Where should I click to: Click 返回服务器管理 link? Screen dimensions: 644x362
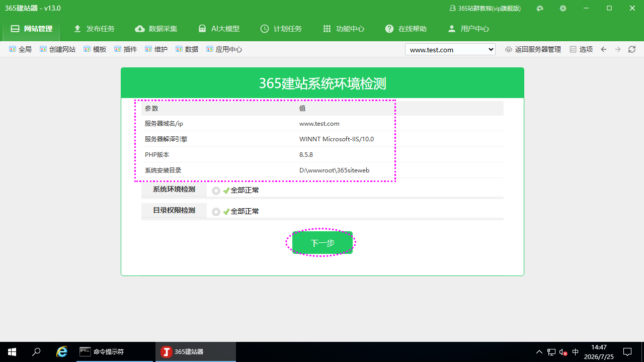tap(533, 49)
